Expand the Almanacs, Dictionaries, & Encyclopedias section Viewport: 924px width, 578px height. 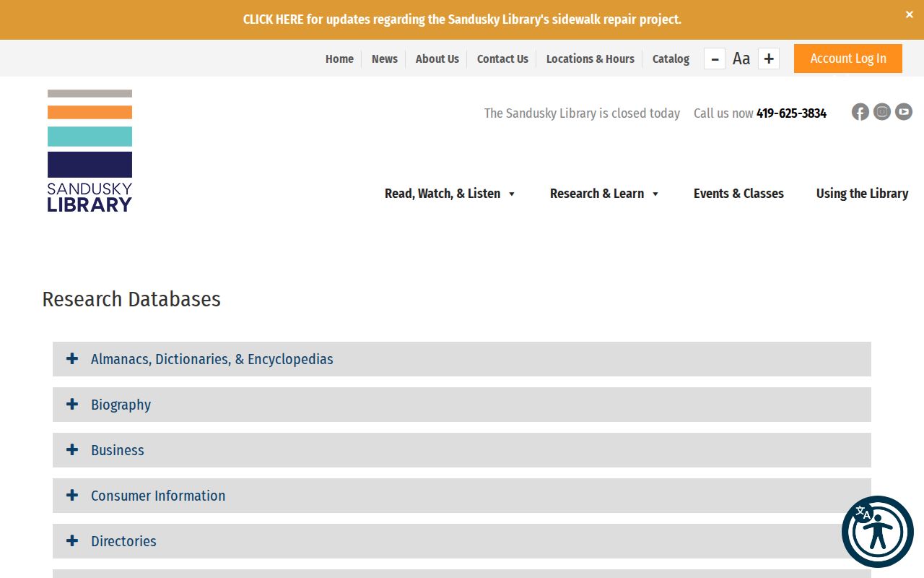[x=462, y=359]
